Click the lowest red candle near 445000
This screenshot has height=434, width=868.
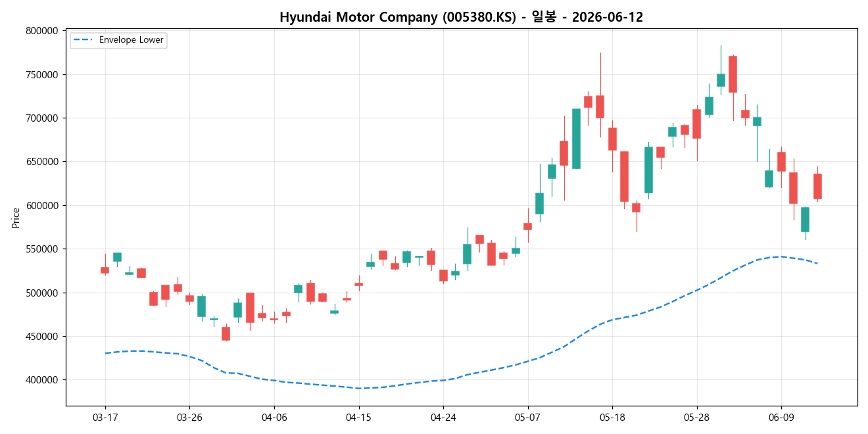pyautogui.click(x=226, y=333)
